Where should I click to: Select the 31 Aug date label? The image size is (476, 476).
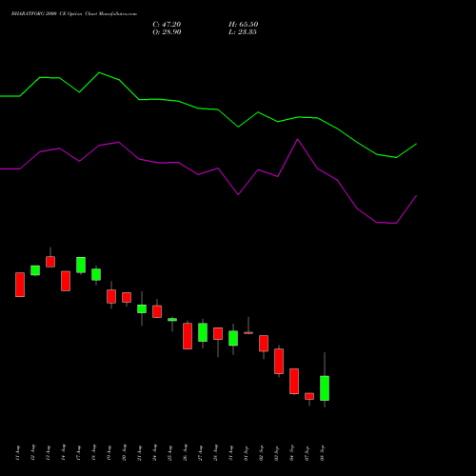click(x=230, y=453)
